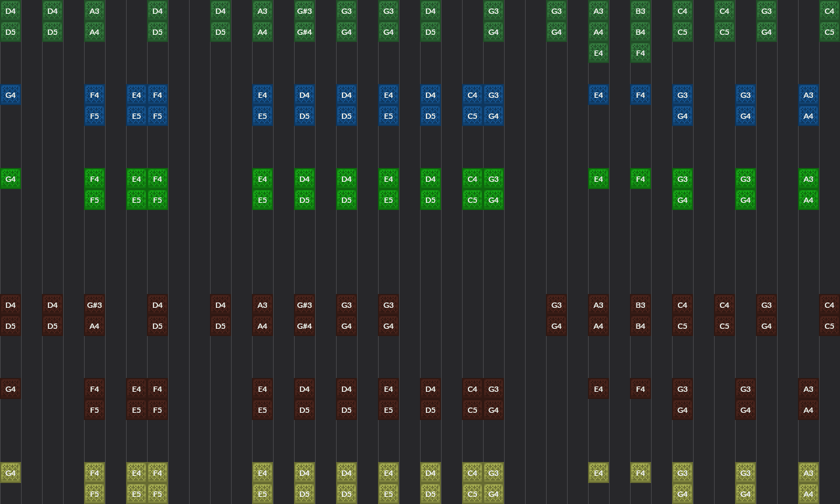Click the bright green C5 note block
The height and width of the screenshot is (504, 840).
point(472,199)
